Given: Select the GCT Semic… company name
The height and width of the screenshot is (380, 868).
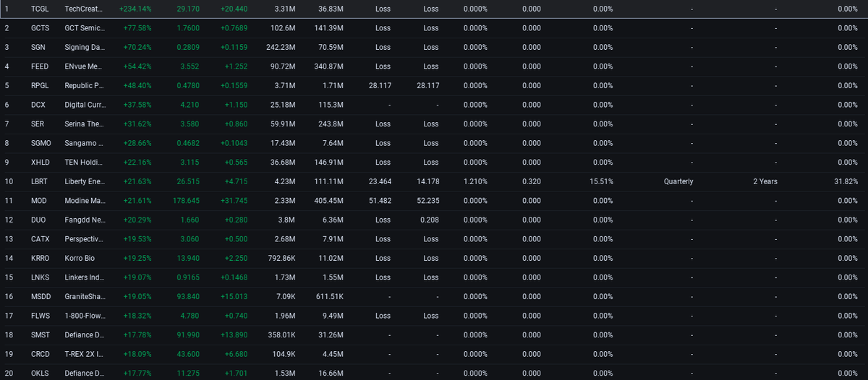Looking at the screenshot, I should pyautogui.click(x=84, y=28).
